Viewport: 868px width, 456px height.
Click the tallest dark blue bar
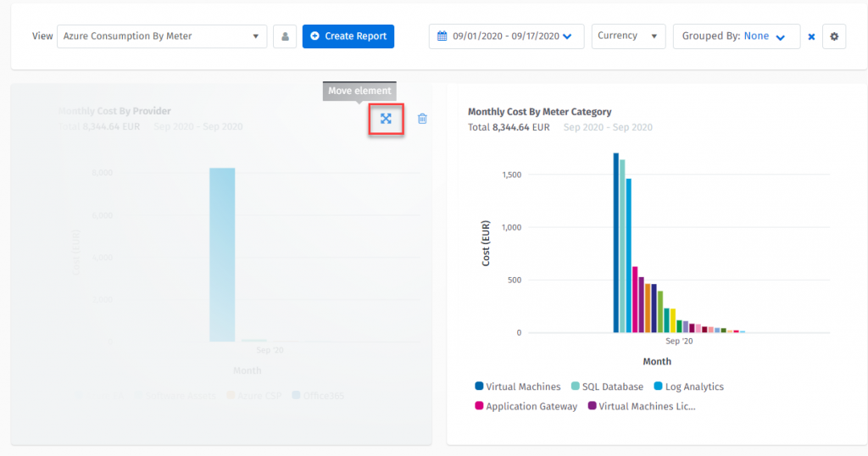(x=616, y=242)
